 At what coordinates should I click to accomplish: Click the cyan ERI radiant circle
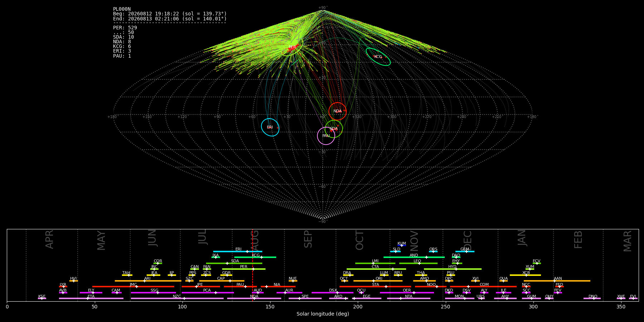tap(270, 127)
